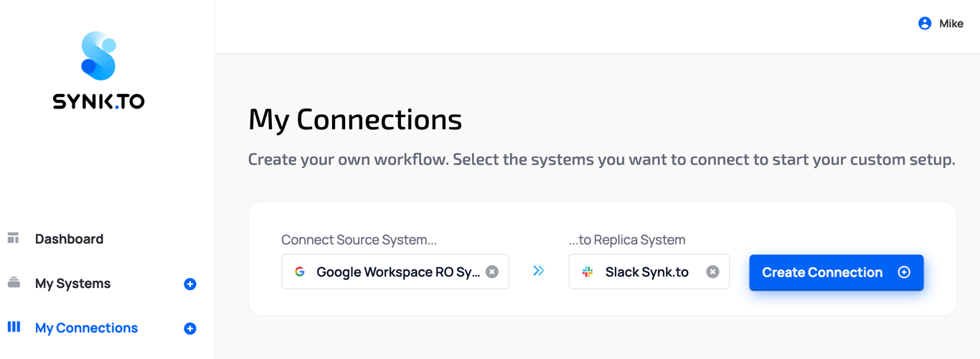
Task: Click the Slack logo in the replica field
Action: (x=588, y=271)
